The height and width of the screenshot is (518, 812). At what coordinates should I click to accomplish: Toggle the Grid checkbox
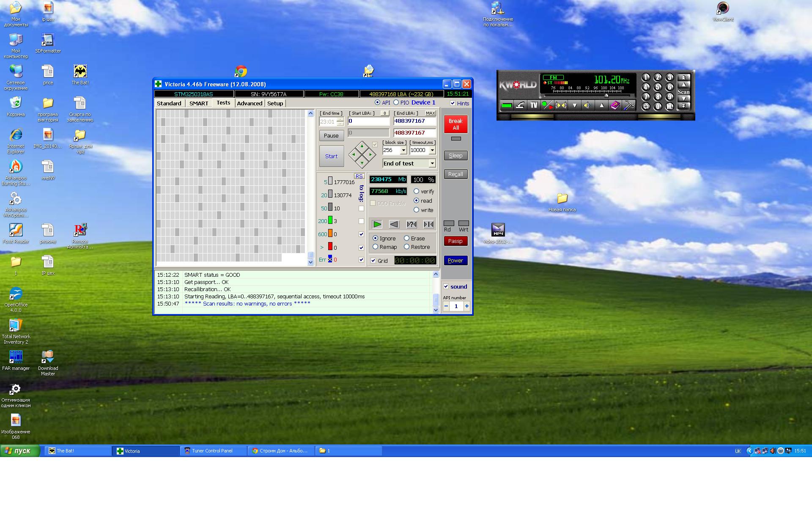[373, 261]
